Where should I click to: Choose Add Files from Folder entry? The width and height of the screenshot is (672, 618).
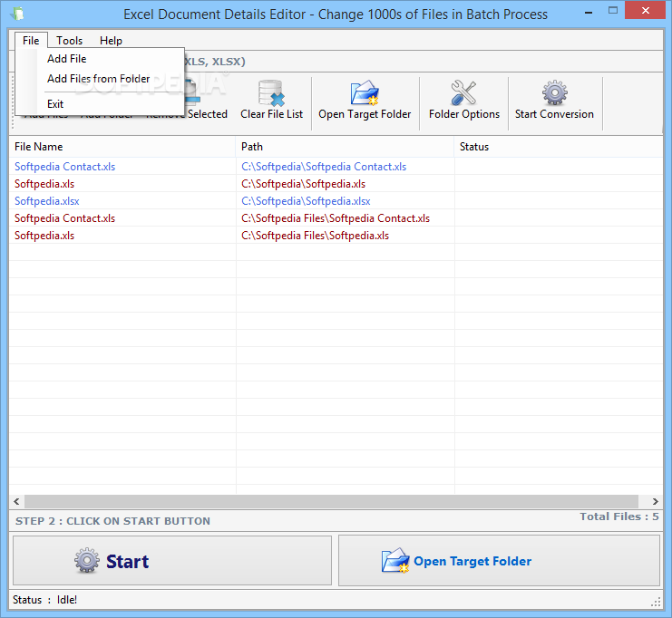pyautogui.click(x=98, y=79)
